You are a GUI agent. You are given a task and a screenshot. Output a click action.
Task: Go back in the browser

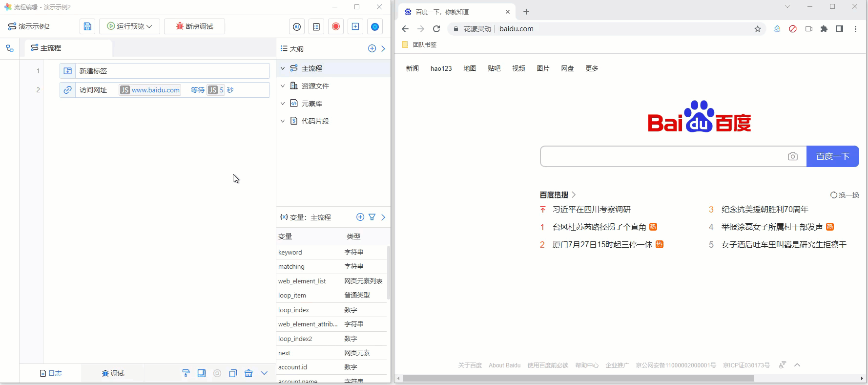pyautogui.click(x=405, y=29)
